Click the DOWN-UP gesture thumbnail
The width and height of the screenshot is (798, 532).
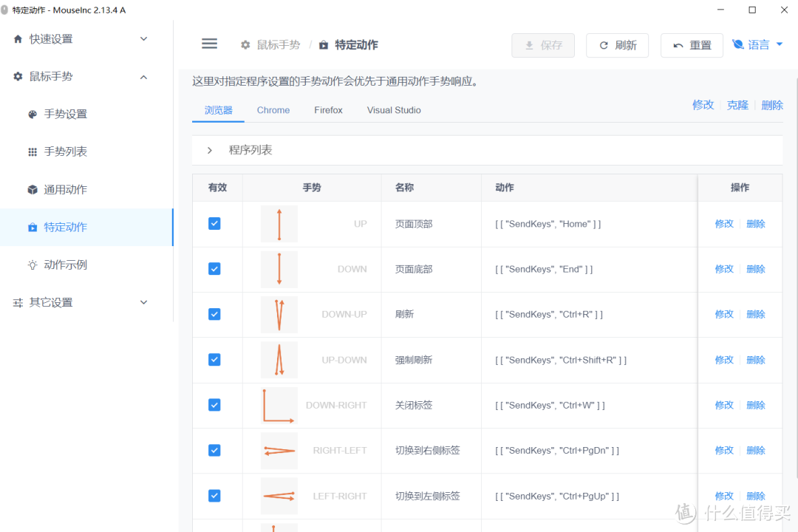point(279,315)
